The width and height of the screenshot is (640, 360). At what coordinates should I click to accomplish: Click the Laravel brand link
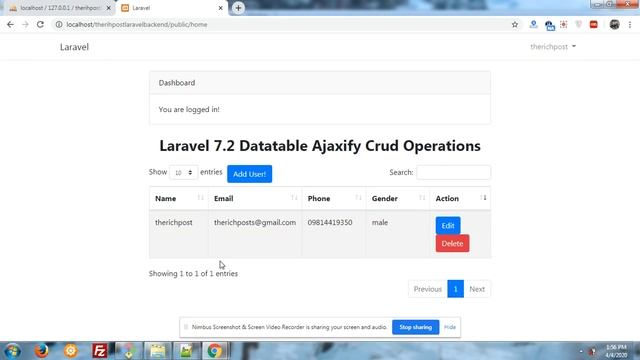click(74, 47)
